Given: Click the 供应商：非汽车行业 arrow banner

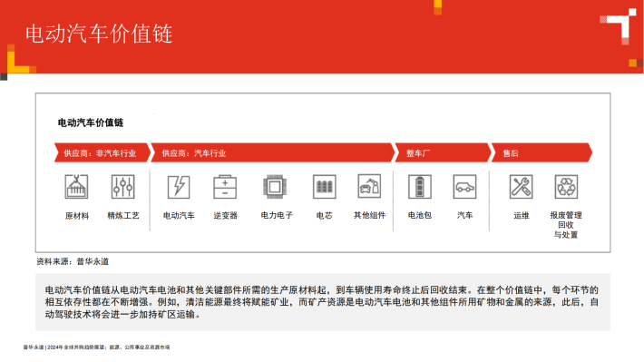Looking at the screenshot, I should (x=102, y=152).
